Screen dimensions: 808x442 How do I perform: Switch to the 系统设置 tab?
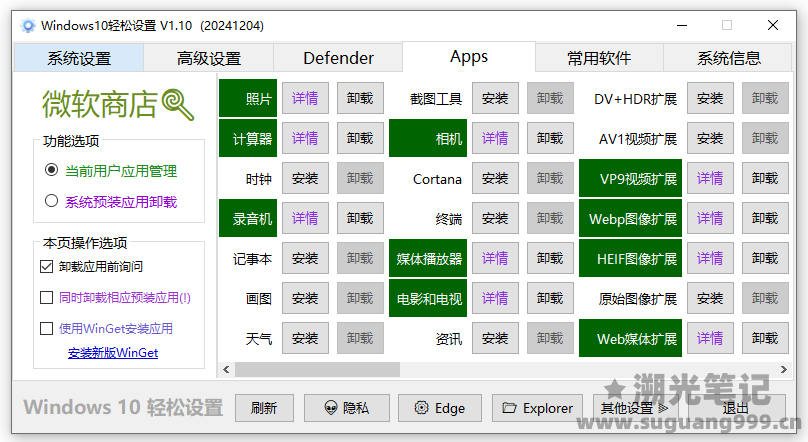tap(79, 58)
